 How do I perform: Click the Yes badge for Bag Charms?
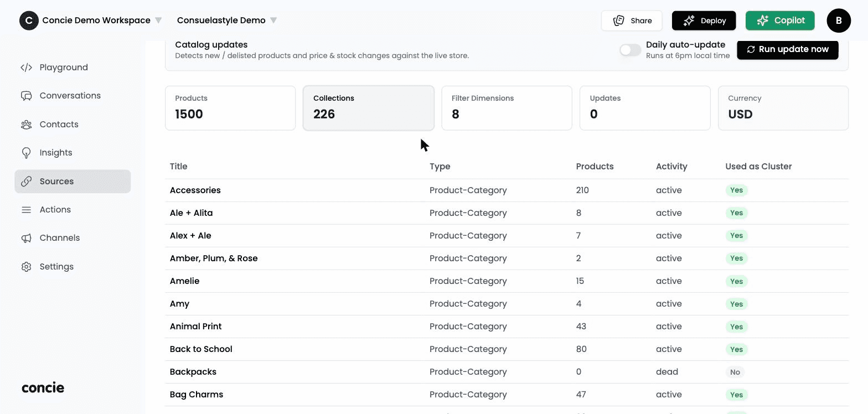click(x=736, y=395)
